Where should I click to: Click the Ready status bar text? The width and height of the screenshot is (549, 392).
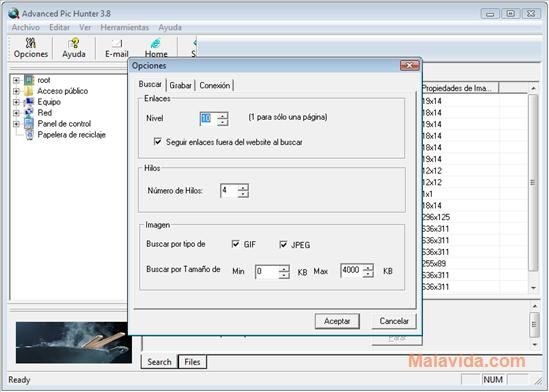19,380
